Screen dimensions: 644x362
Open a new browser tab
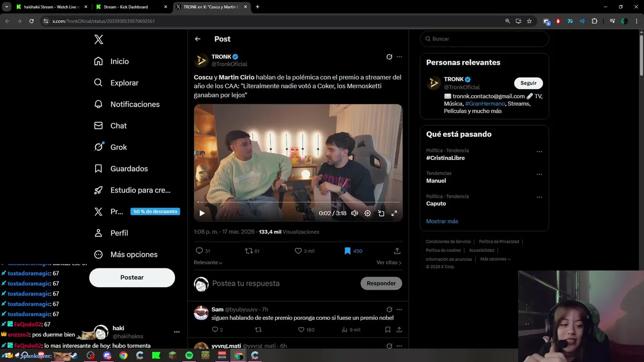(258, 7)
